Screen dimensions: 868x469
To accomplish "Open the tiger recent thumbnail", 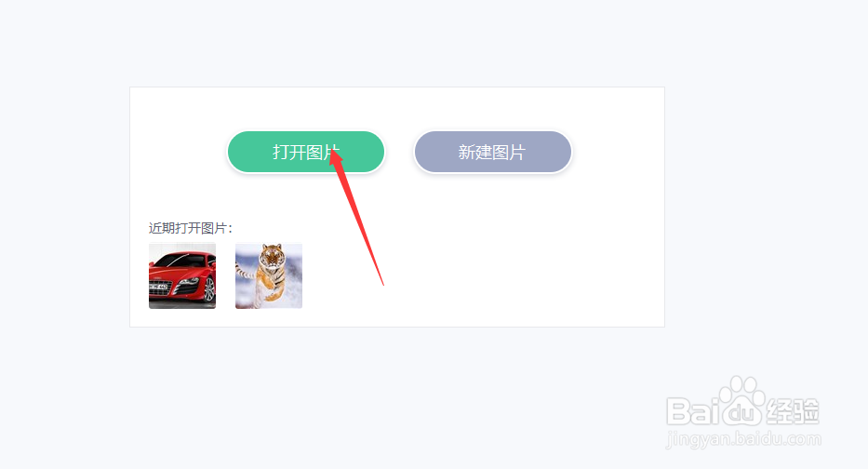I will (x=269, y=275).
